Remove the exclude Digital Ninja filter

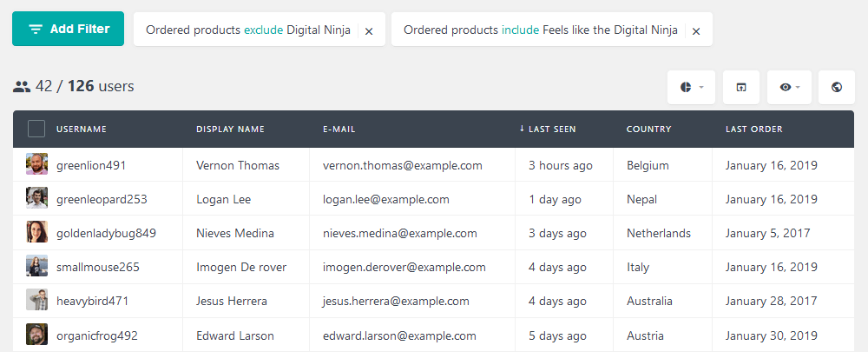point(369,31)
